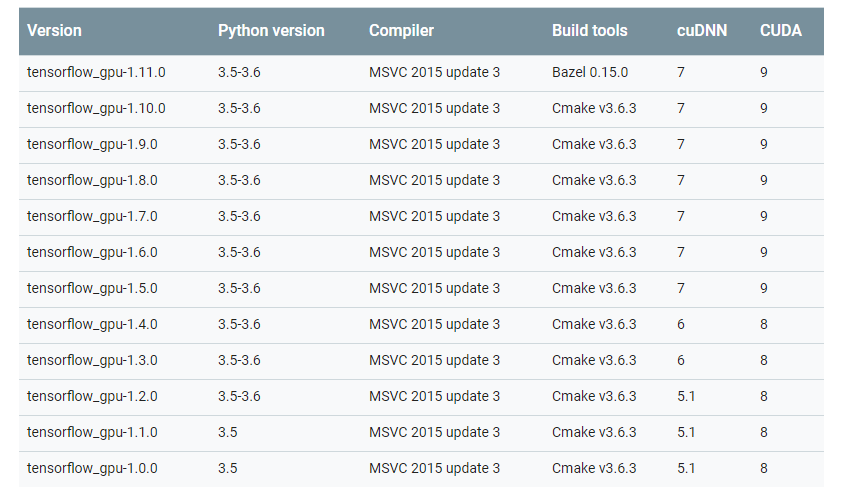The image size is (842, 488).
Task: Click the Build tools column header
Action: [x=589, y=31]
